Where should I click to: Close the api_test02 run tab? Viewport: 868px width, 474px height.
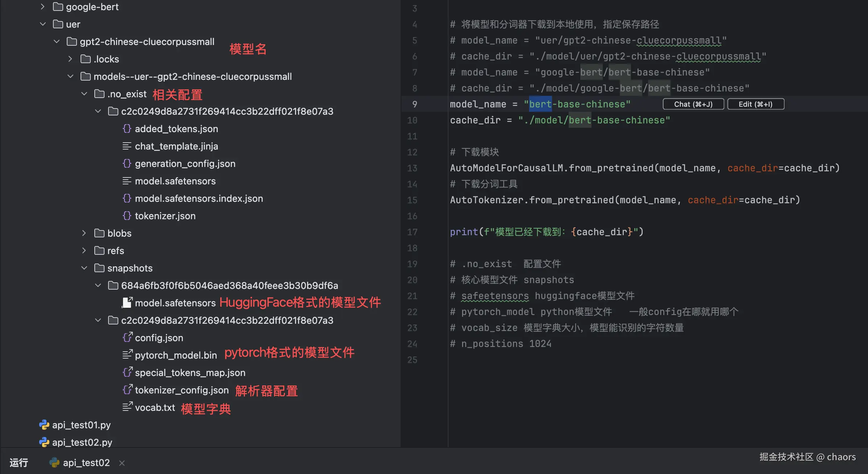(122, 463)
